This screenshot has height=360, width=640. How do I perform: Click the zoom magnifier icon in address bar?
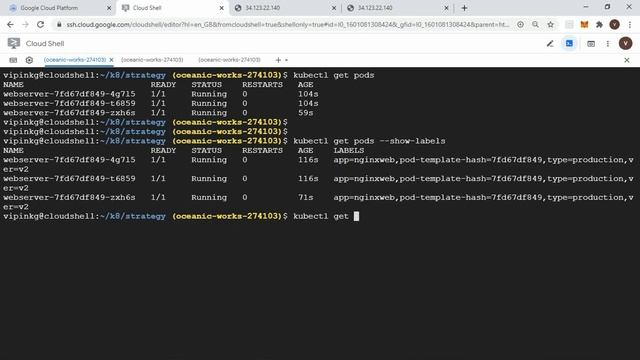pos(535,24)
